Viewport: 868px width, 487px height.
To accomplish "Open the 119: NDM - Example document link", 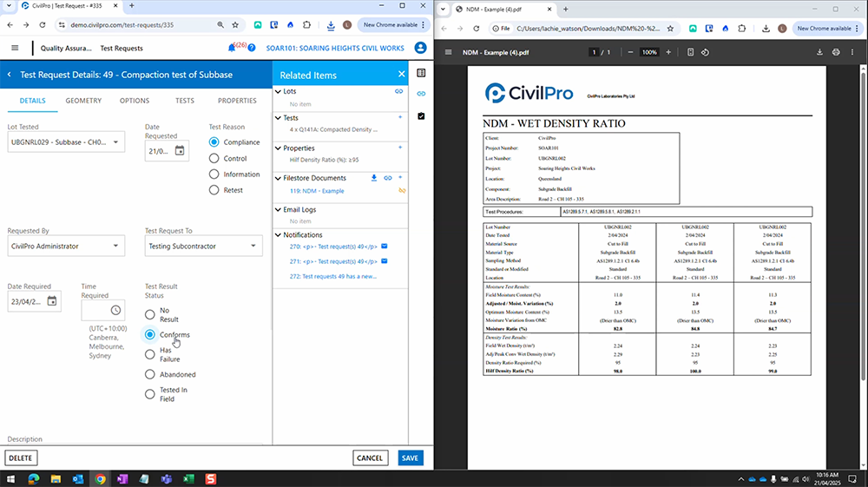I will [317, 191].
